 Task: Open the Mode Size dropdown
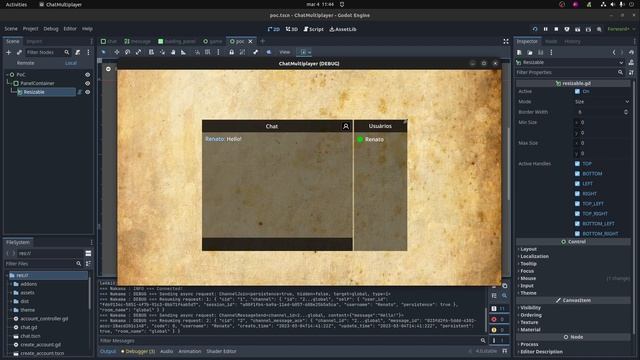point(602,102)
